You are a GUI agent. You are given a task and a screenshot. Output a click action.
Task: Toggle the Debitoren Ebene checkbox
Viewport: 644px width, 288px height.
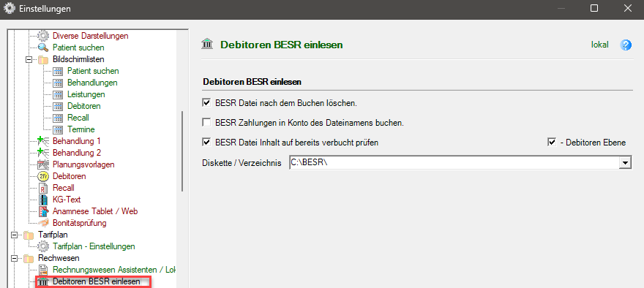552,143
